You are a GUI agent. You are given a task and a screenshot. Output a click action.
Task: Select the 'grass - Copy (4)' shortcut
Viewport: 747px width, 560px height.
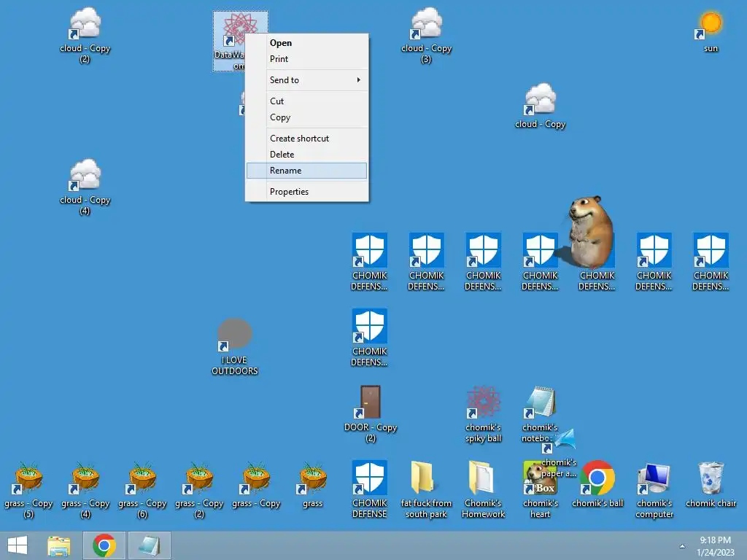[x=85, y=489]
